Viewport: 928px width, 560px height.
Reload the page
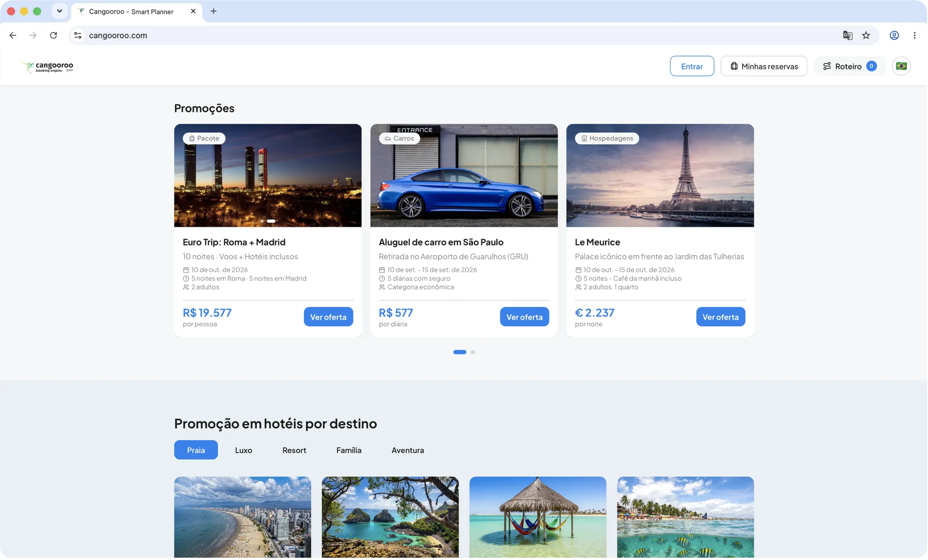click(x=54, y=36)
